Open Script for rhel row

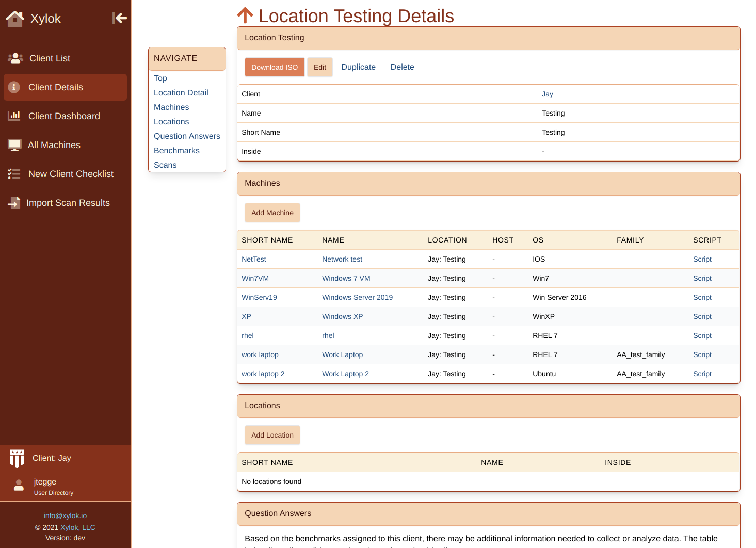point(702,335)
